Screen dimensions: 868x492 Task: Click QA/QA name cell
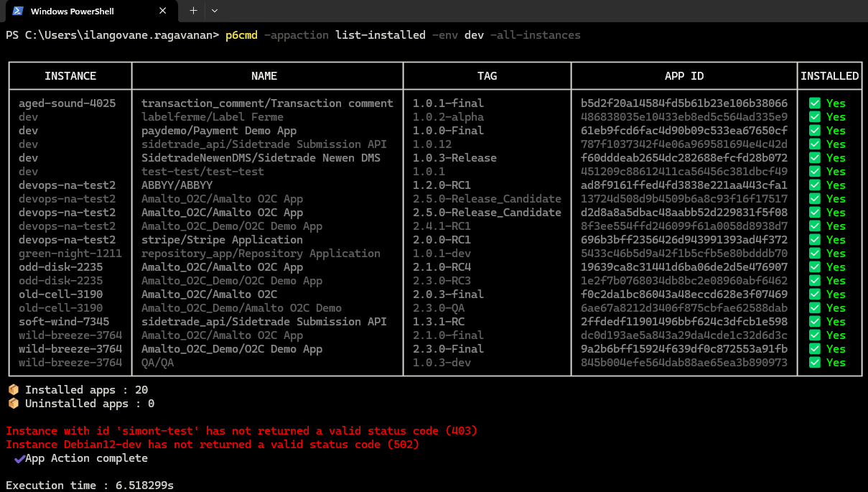pos(157,363)
